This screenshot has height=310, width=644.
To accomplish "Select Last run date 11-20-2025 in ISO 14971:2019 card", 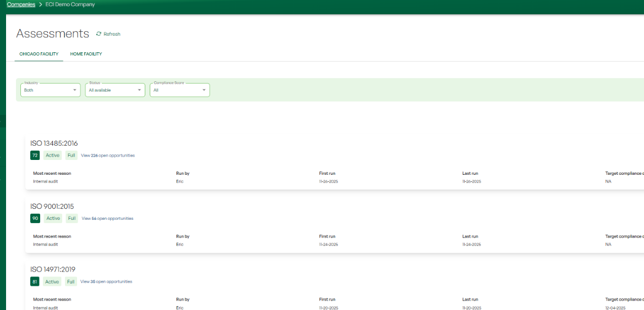I will (472, 308).
